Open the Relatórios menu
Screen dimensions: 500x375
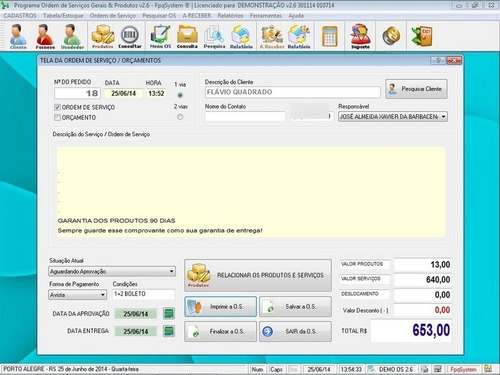coord(230,16)
